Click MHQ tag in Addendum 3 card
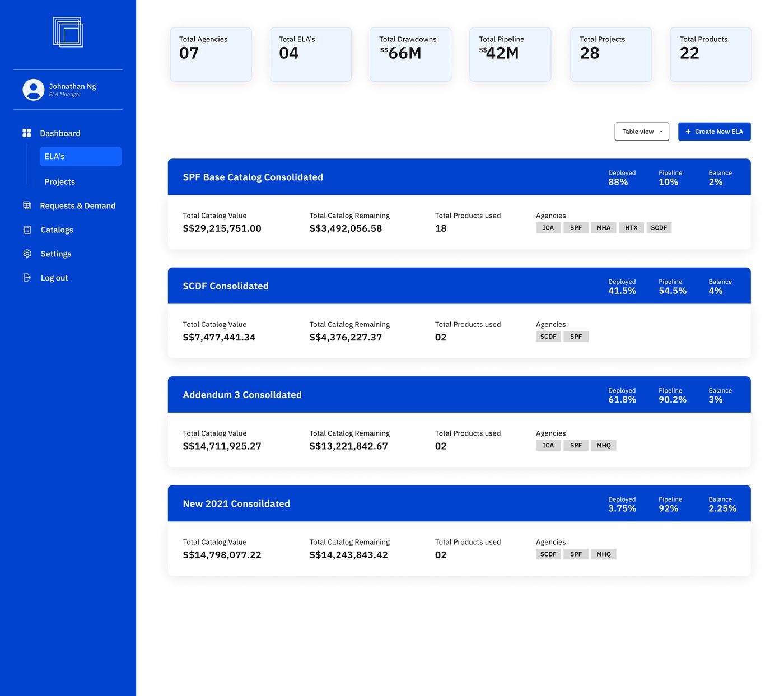Viewport: 784px width, 696px height. pos(604,445)
